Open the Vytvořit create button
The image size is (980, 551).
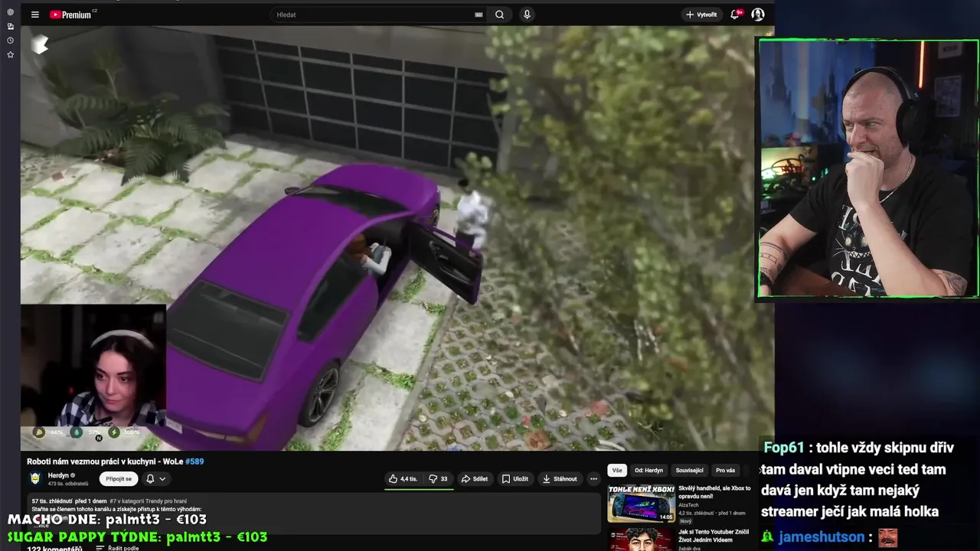(701, 15)
